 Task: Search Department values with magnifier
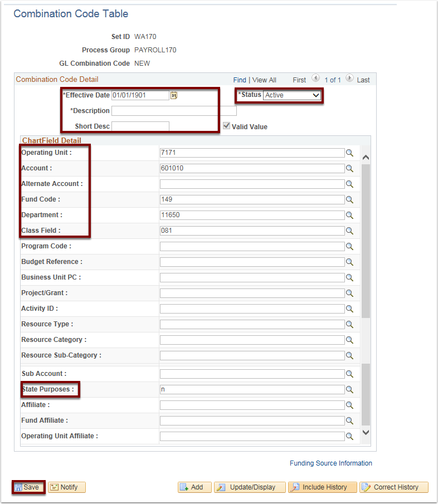tap(349, 216)
